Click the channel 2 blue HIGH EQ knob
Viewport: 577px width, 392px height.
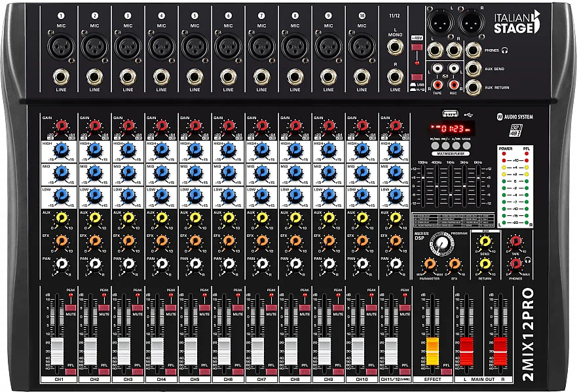click(94, 150)
